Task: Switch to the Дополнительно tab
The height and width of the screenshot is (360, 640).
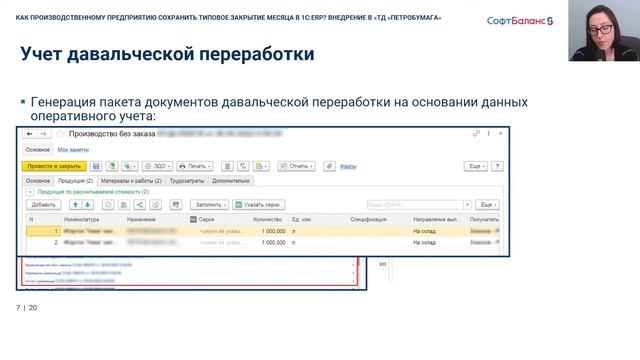Action: pyautogui.click(x=231, y=181)
